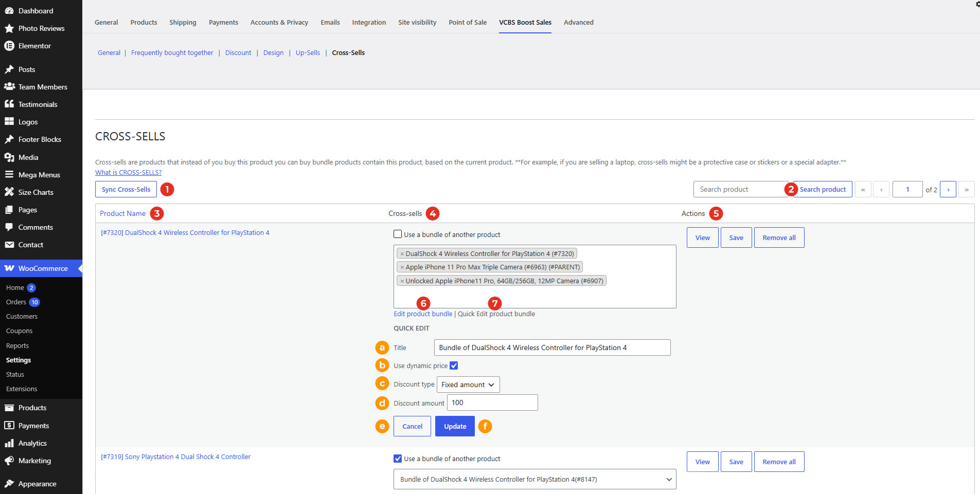The width and height of the screenshot is (980, 494).
Task: Sort by the Product Name column header
Action: coord(122,213)
